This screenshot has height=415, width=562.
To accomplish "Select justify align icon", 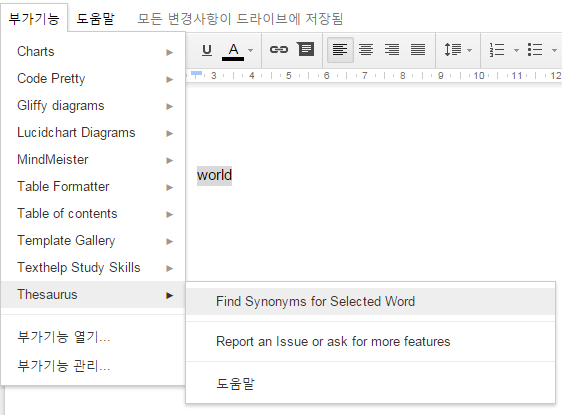I will [x=418, y=50].
